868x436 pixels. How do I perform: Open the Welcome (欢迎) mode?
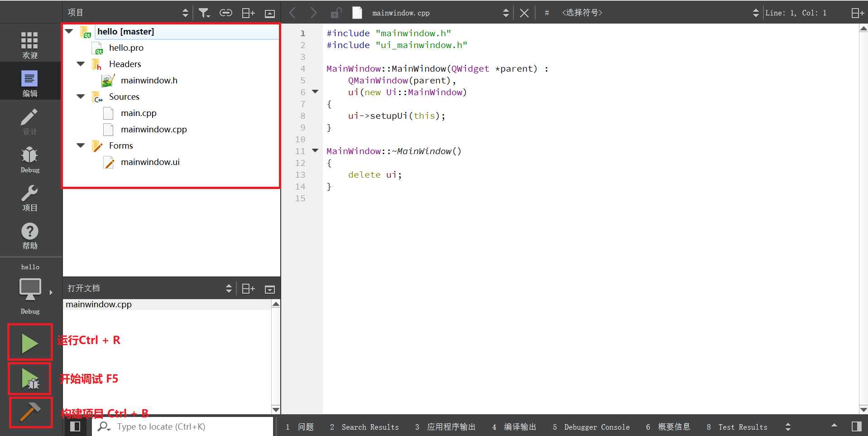click(30, 44)
